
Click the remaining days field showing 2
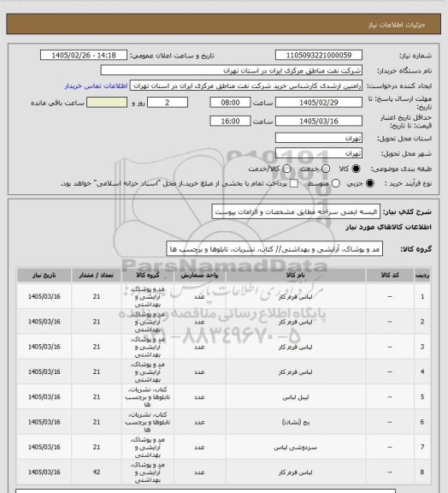(168, 103)
